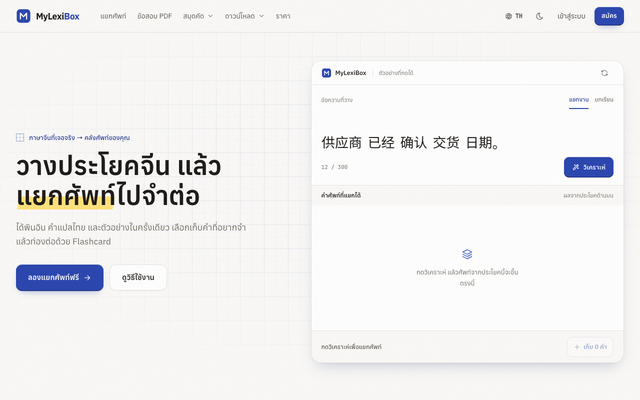Click the blue สมัคร sign-up button
This screenshot has width=640, height=400.
[x=609, y=16]
